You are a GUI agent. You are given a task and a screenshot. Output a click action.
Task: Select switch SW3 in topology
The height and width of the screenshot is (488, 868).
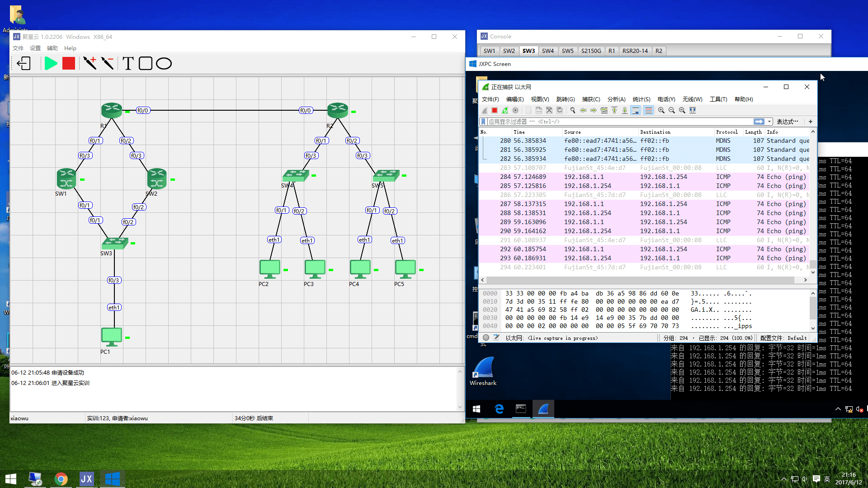[x=115, y=243]
